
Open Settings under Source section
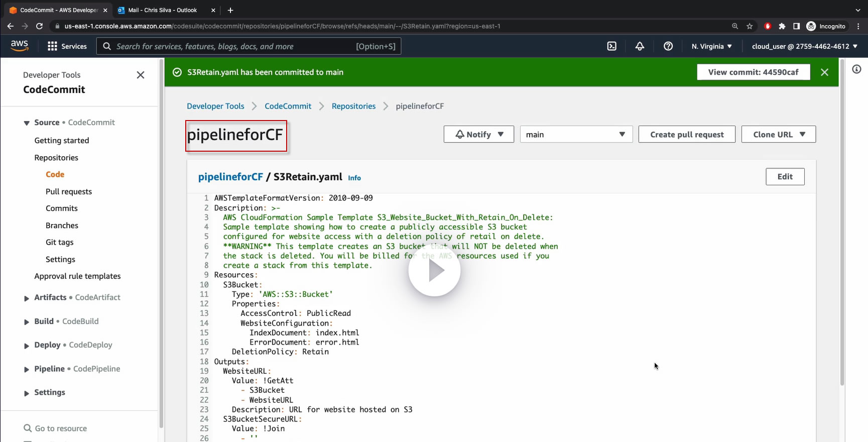(60, 259)
